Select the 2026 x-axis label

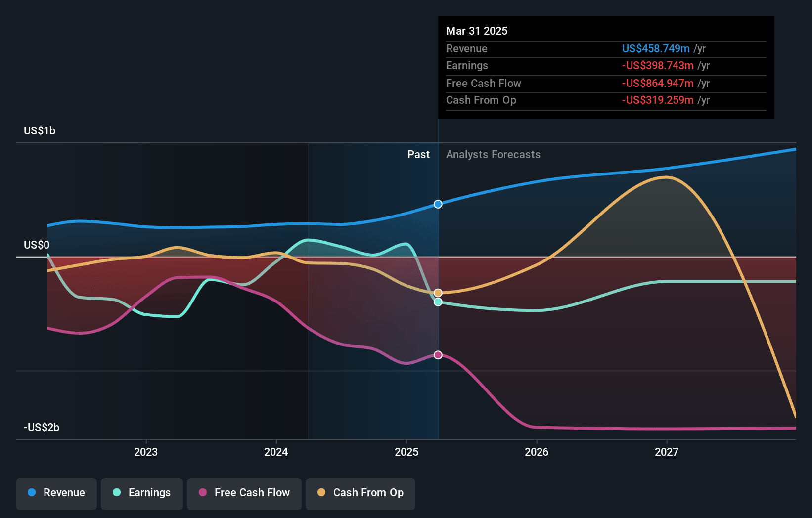point(537,452)
